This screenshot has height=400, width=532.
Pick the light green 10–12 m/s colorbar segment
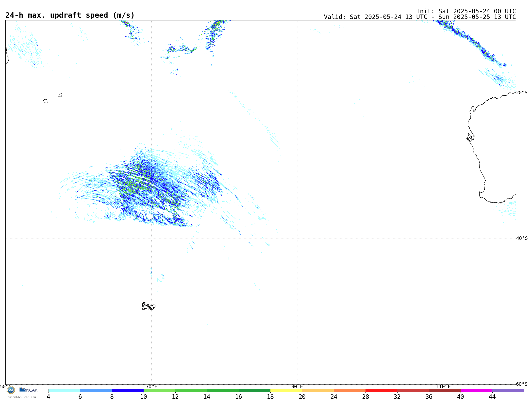[159, 391]
